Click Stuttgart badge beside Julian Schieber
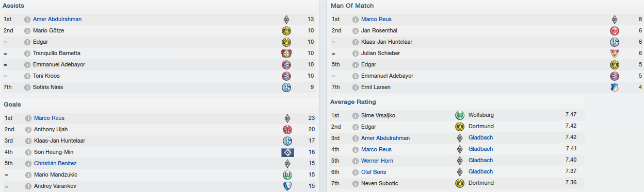Image resolution: width=644 pixels, height=192 pixels. coord(614,54)
